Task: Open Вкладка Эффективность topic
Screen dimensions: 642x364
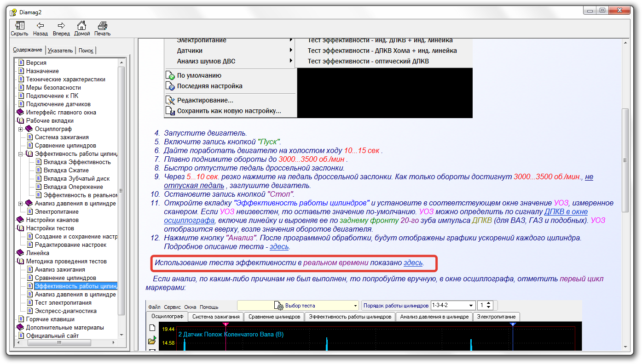Action: coord(77,162)
